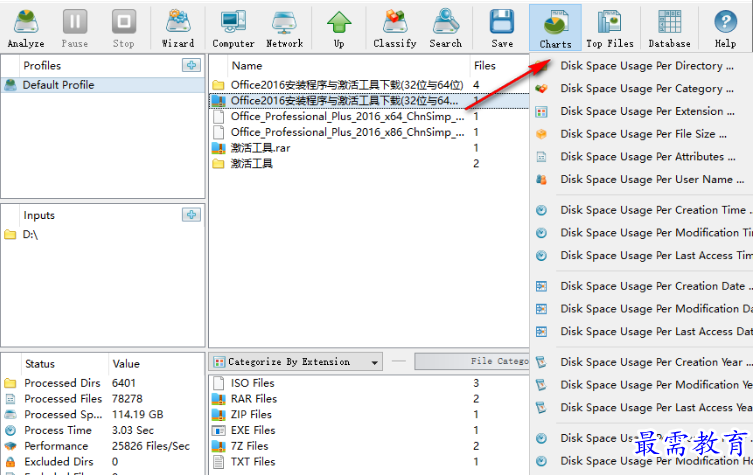This screenshot has width=756, height=475.
Task: Choose Disk Space Usage Per Creation Date
Action: tap(642, 286)
